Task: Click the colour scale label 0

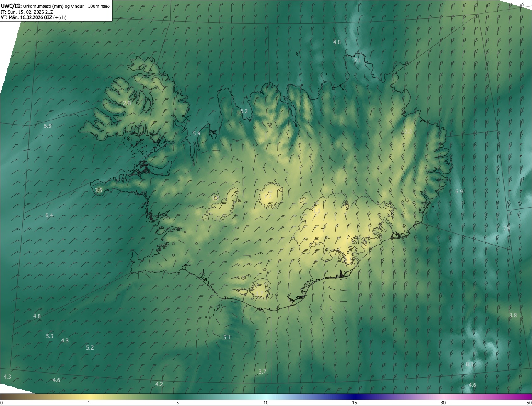Action: tap(1, 403)
